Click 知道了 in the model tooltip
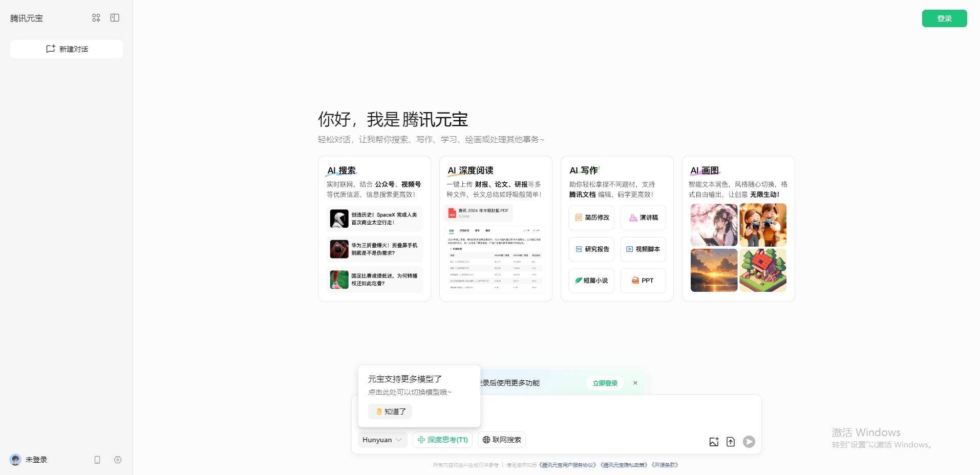This screenshot has height=475, width=980. 390,412
